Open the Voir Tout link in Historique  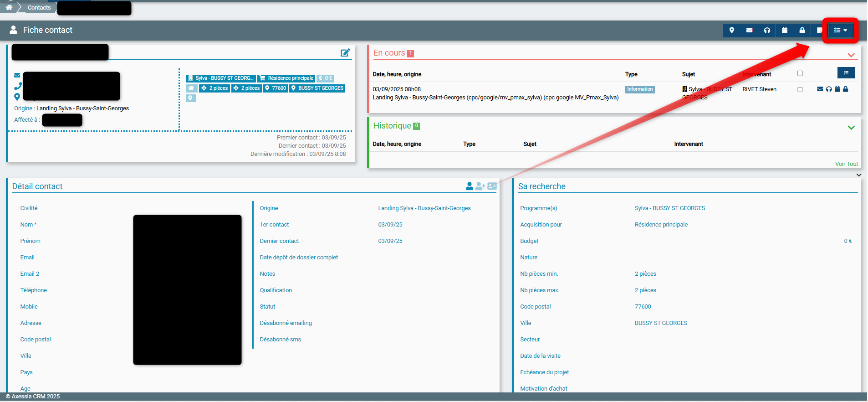(x=846, y=164)
